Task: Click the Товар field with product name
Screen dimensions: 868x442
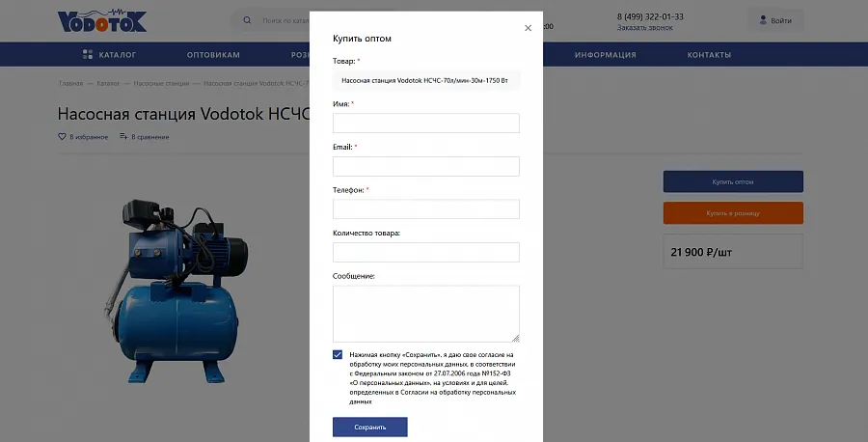Action: point(425,80)
